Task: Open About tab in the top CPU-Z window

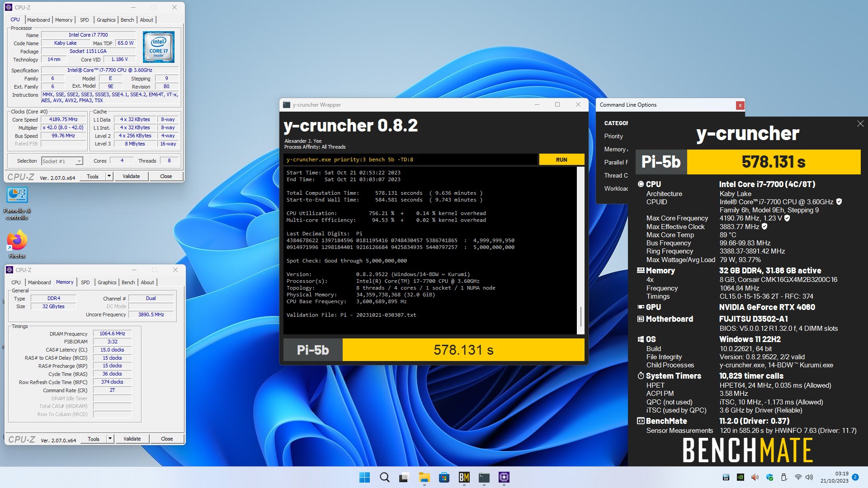Action: click(146, 20)
